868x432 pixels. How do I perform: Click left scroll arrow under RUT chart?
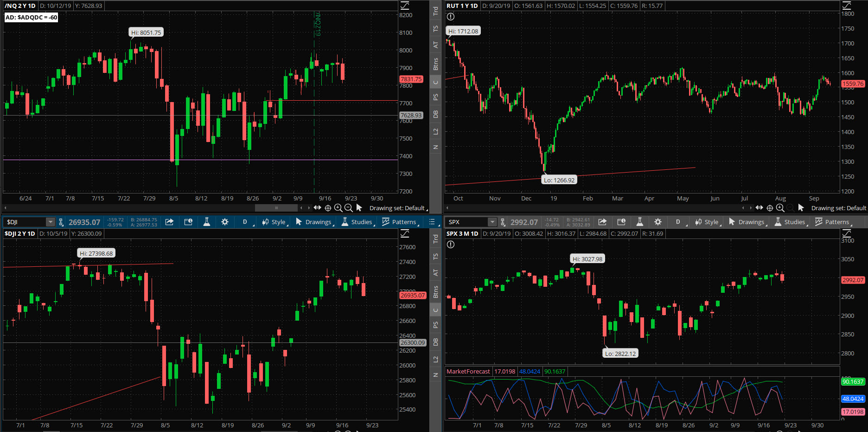coord(447,208)
